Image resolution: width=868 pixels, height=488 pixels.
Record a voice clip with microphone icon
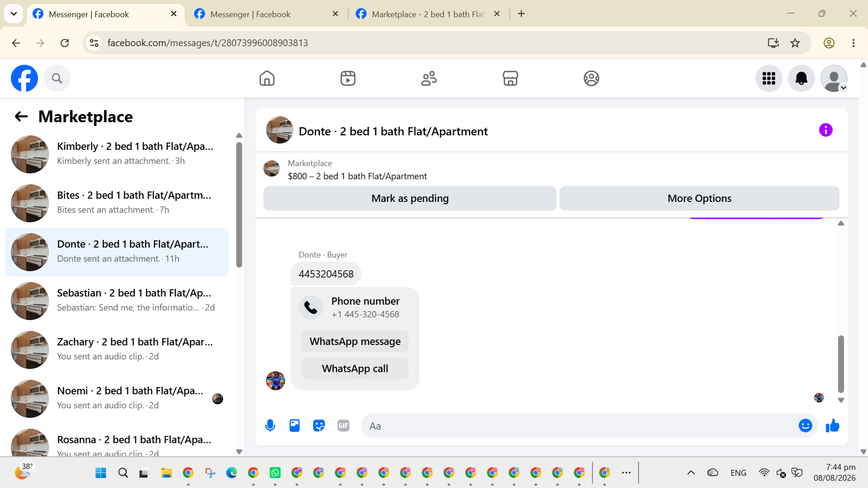[x=270, y=426]
